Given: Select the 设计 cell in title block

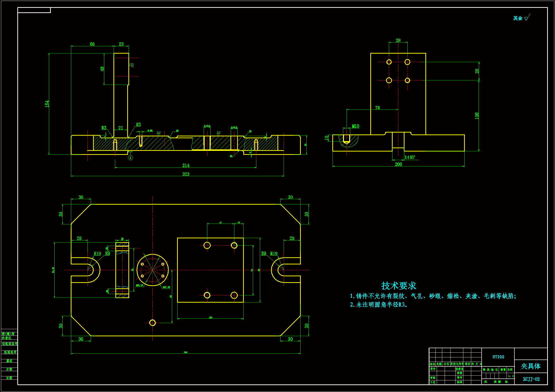Looking at the screenshot, I should pyautogui.click(x=433, y=369).
